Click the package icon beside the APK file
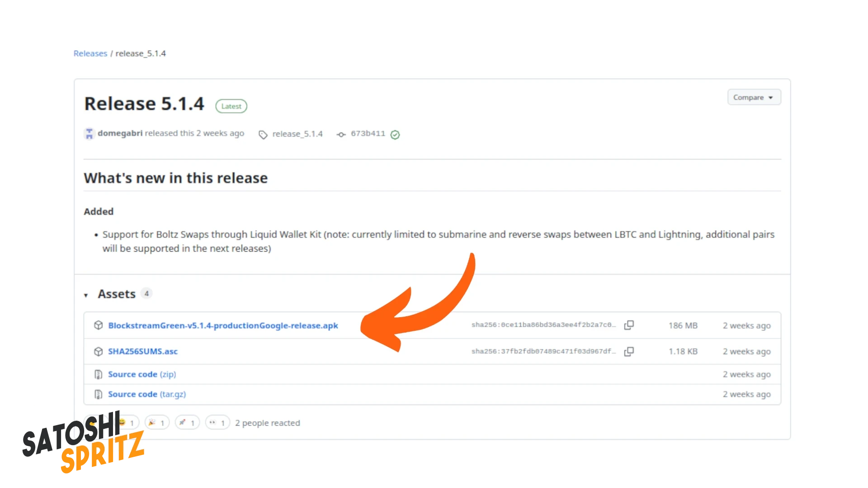The image size is (868, 488). point(98,325)
